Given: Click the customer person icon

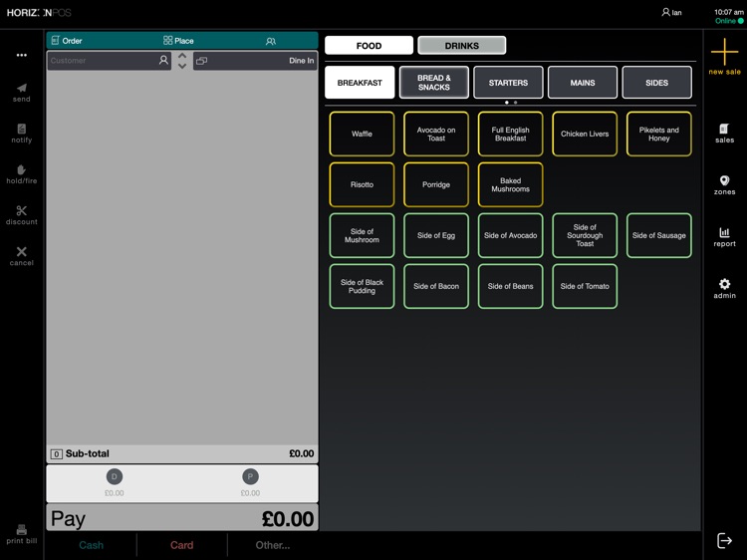Looking at the screenshot, I should click(163, 60).
